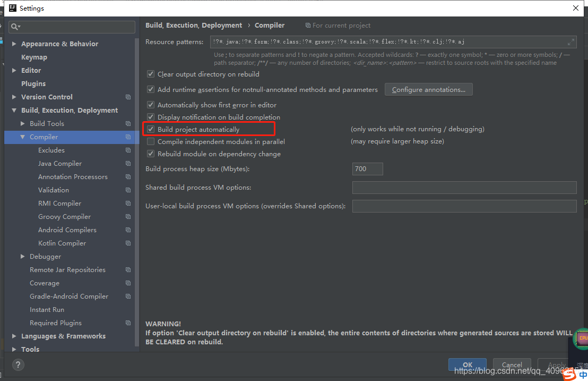Click project-level icon beside Android Compilers
The image size is (588, 381).
tap(128, 230)
